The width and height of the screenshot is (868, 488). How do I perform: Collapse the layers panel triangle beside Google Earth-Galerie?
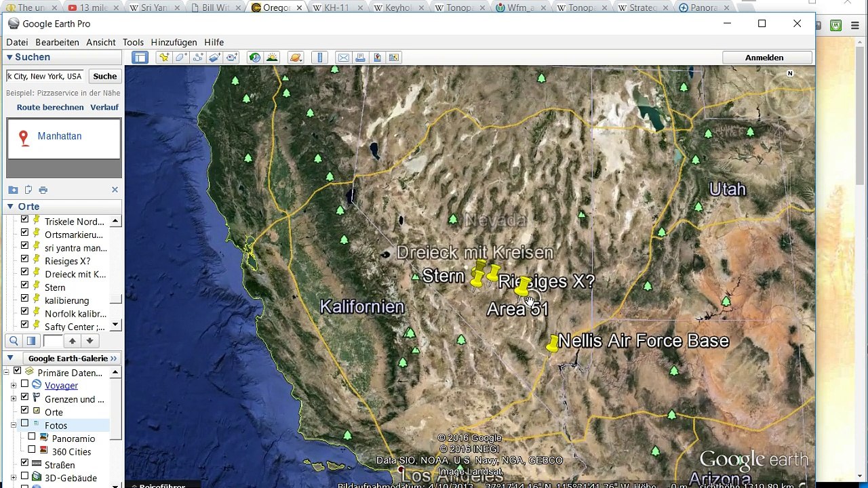pyautogui.click(x=10, y=358)
